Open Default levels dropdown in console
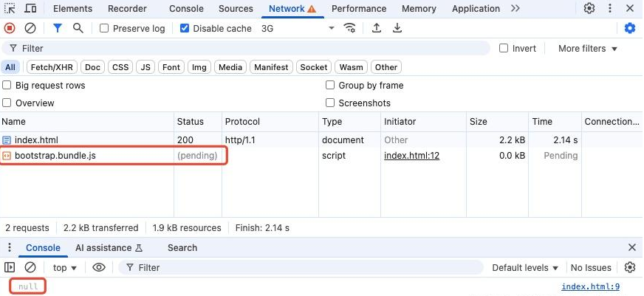644x296 pixels. tap(525, 267)
